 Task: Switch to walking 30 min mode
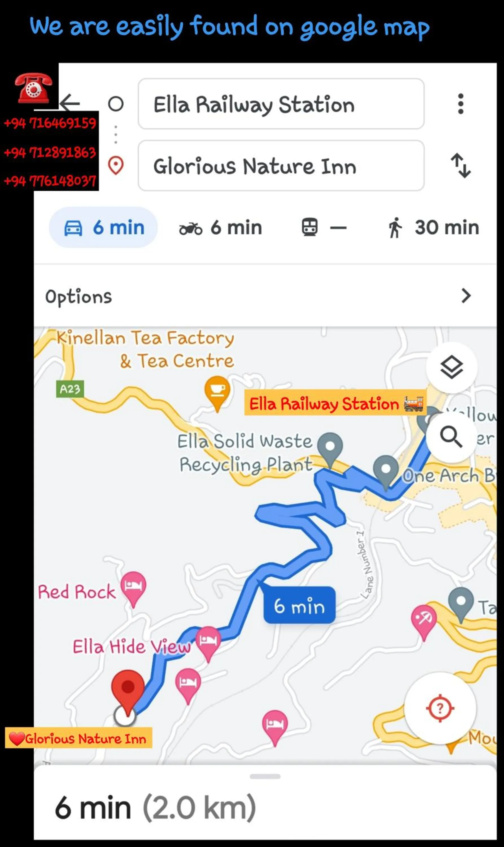click(x=433, y=227)
